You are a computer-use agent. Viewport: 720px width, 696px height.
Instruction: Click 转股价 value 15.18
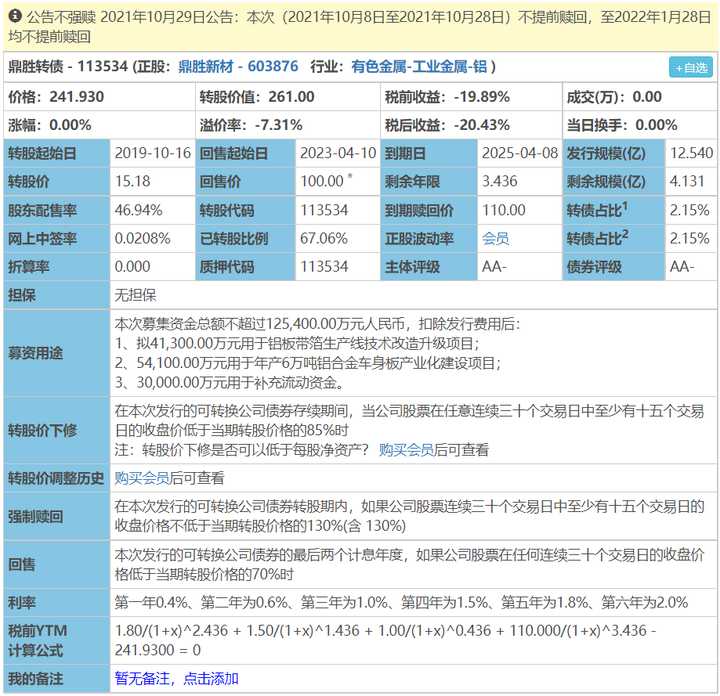click(x=132, y=181)
